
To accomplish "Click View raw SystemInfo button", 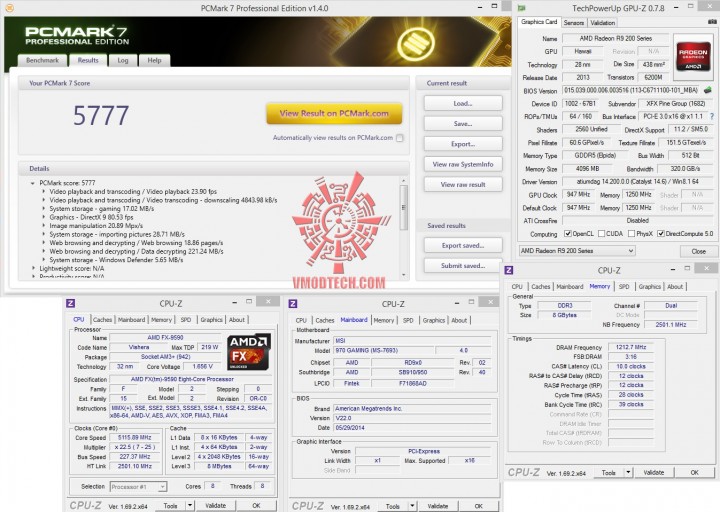I will click(x=463, y=164).
